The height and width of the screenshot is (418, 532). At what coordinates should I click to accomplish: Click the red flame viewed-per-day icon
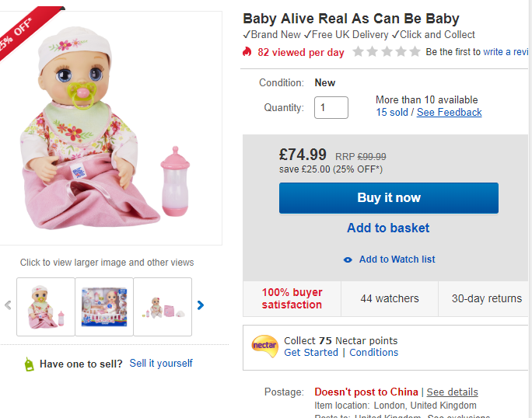(x=247, y=52)
